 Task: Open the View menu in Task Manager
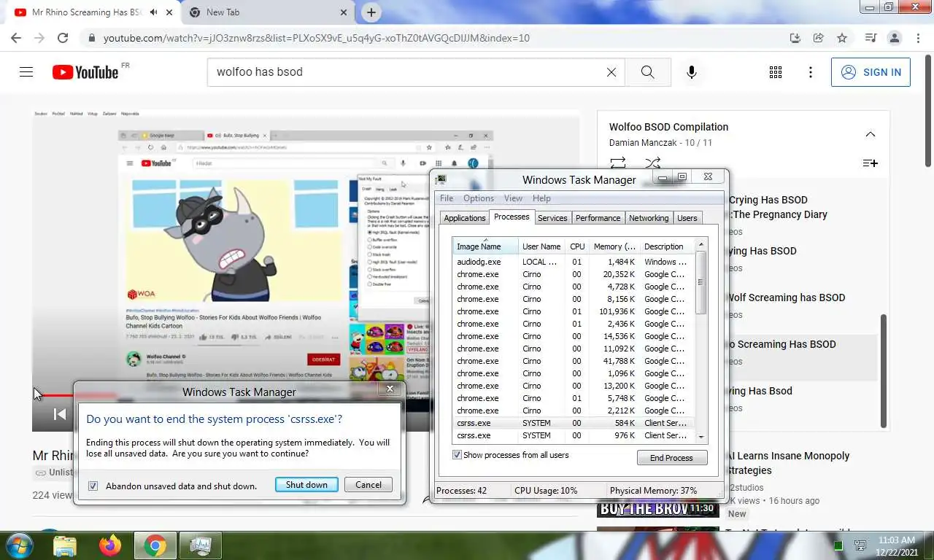point(513,198)
